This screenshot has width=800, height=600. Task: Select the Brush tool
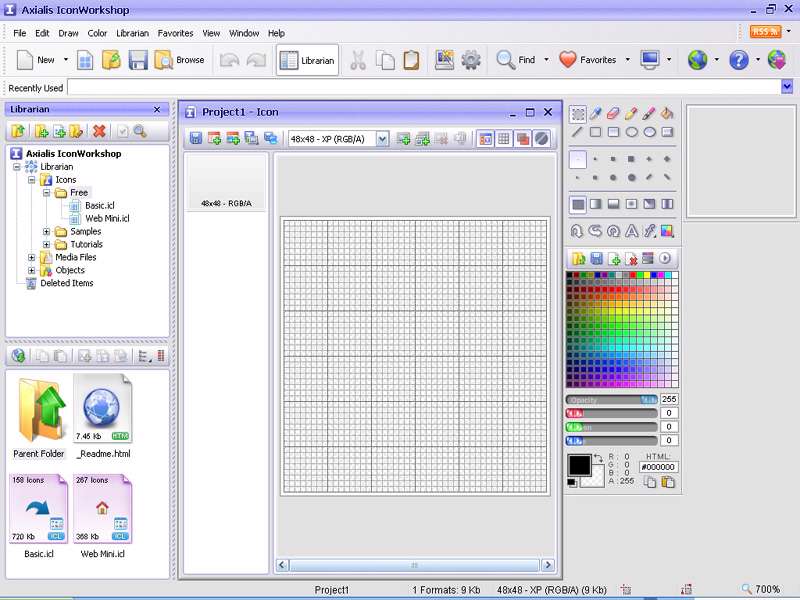649,113
